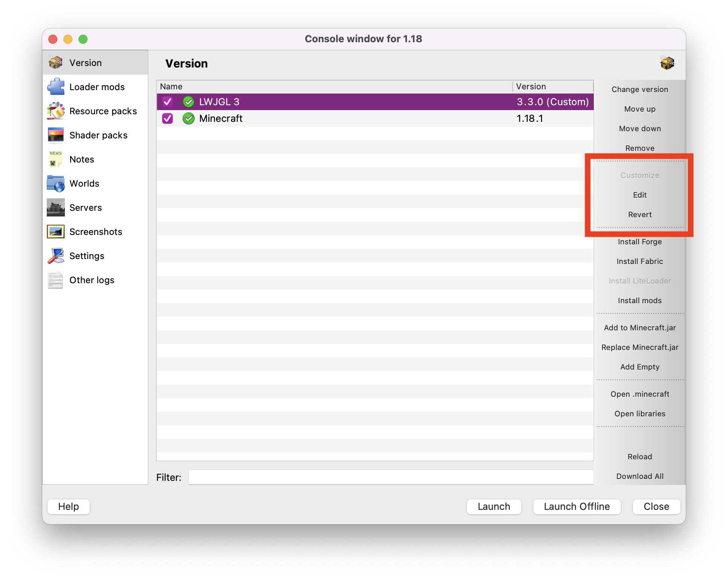This screenshot has width=728, height=580.
Task: Click the Launch Offline button
Action: click(x=576, y=506)
